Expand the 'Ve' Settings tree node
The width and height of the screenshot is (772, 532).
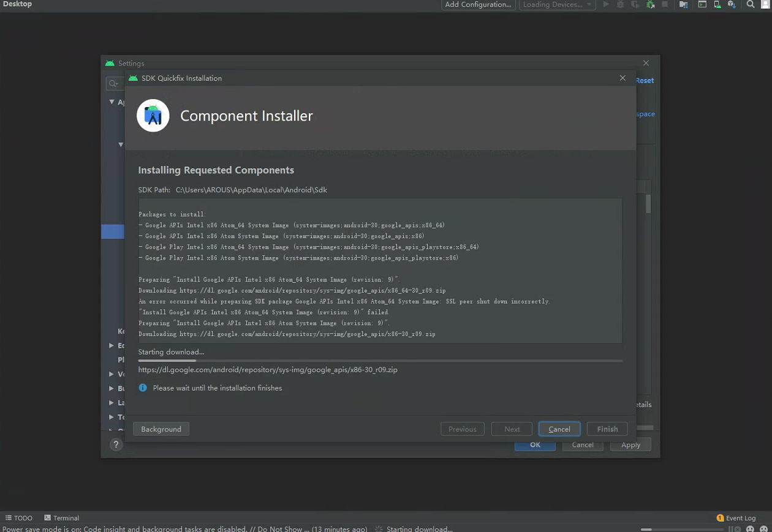(112, 374)
